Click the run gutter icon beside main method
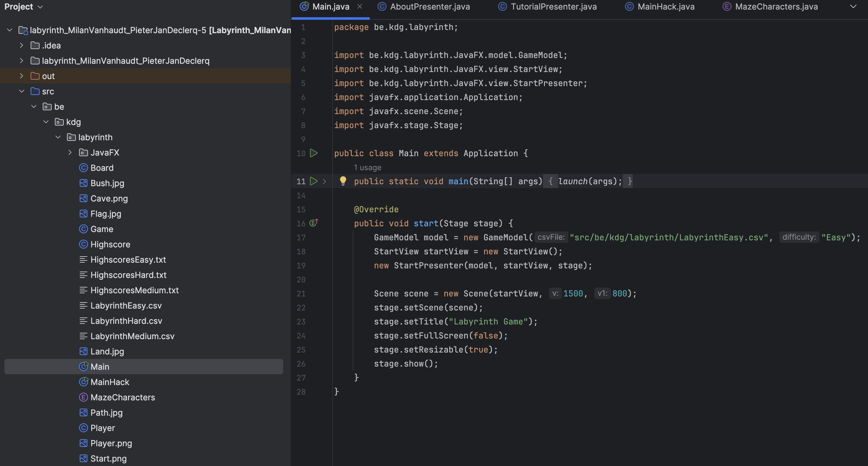The width and height of the screenshot is (868, 466). [x=314, y=181]
